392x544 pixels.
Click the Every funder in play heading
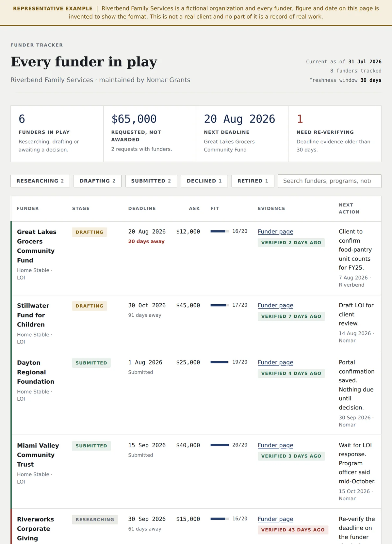click(x=84, y=62)
